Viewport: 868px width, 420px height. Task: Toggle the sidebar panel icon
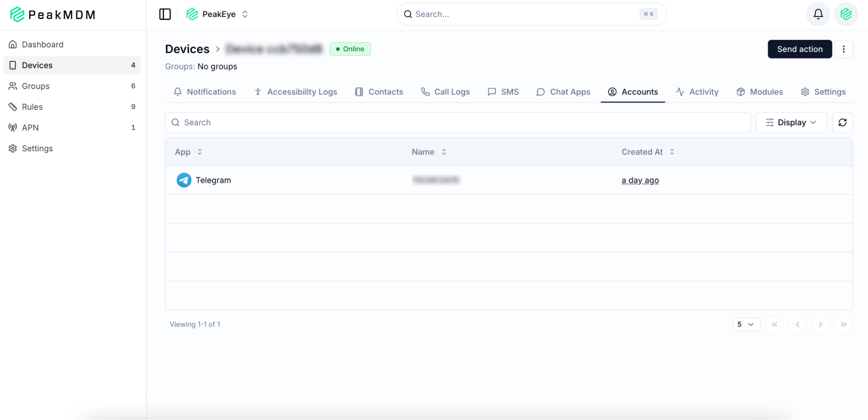(165, 14)
